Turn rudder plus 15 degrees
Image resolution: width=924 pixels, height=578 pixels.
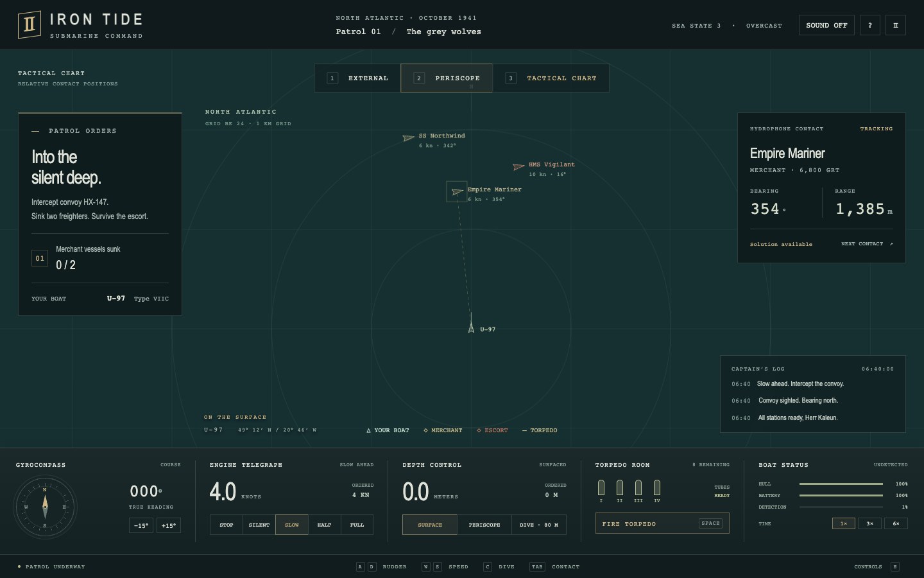[x=169, y=525]
